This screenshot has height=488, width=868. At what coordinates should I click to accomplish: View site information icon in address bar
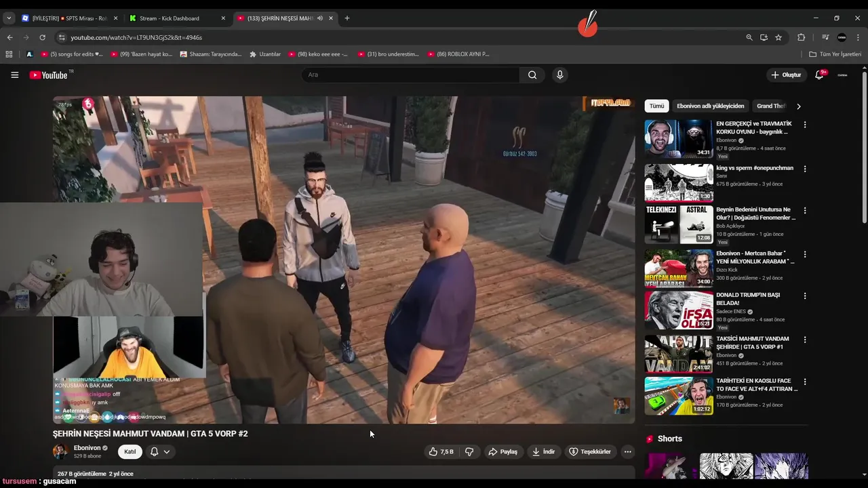[62, 37]
